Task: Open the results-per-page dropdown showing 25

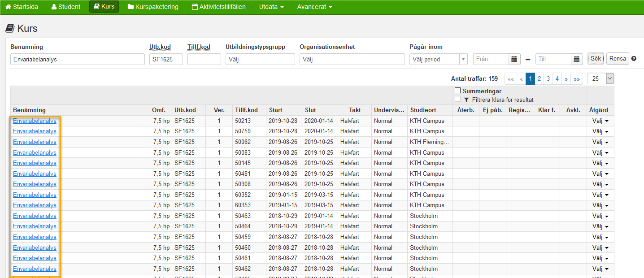Action: [600, 78]
